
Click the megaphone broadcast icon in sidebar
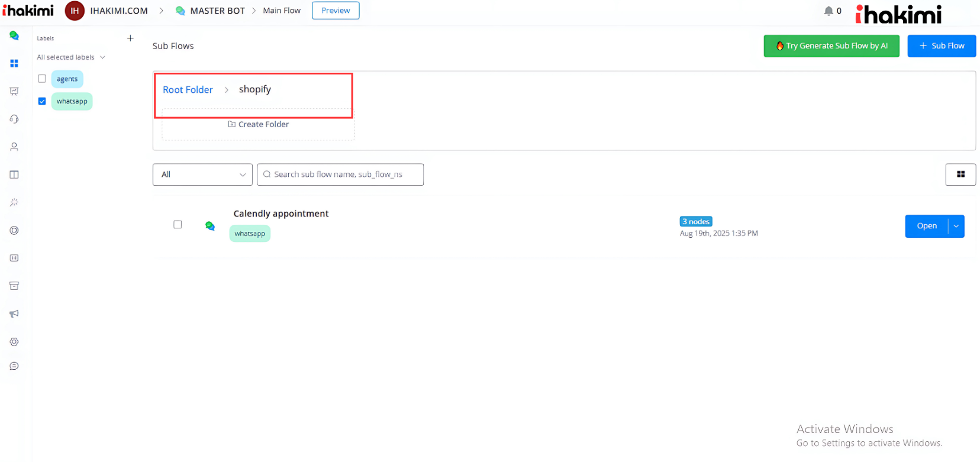(14, 314)
